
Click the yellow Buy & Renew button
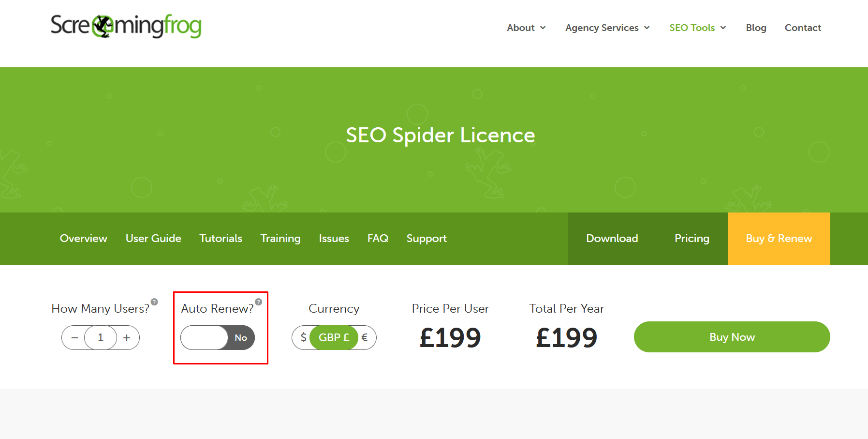(779, 239)
